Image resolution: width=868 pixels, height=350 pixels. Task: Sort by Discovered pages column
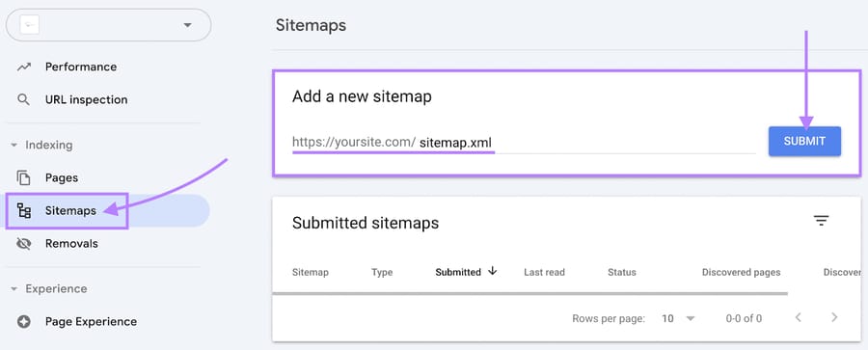(x=742, y=273)
